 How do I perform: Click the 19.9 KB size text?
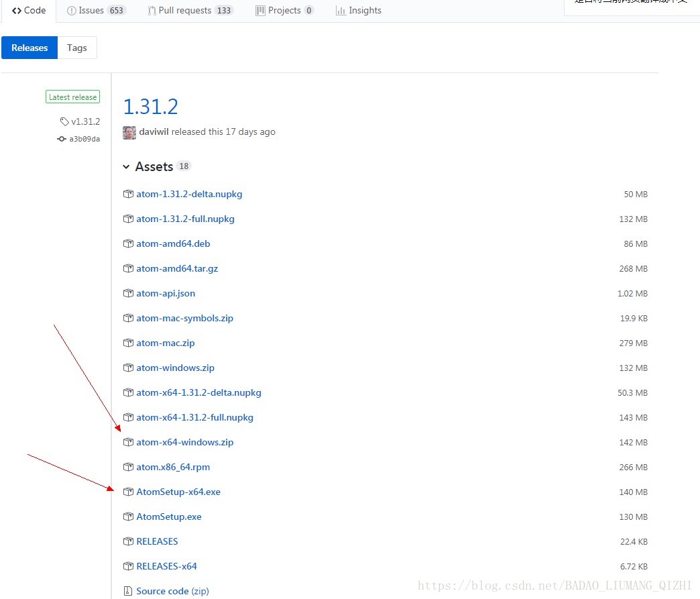coord(634,318)
